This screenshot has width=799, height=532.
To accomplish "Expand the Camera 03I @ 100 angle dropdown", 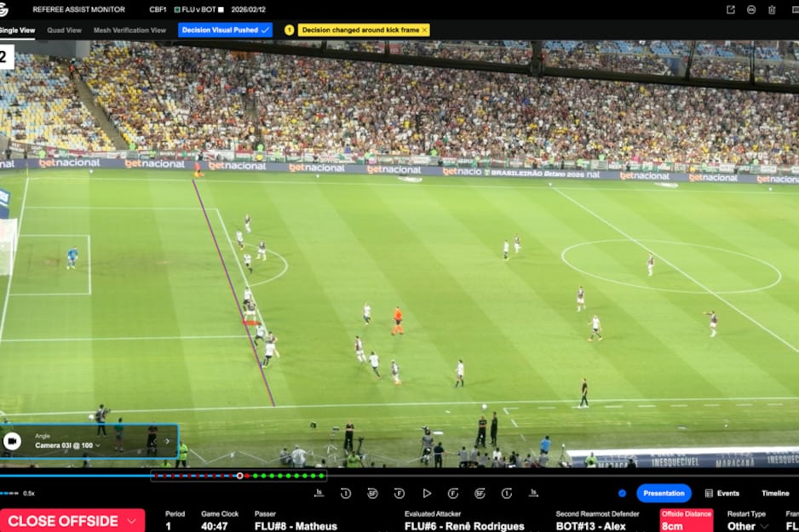I will [98, 445].
